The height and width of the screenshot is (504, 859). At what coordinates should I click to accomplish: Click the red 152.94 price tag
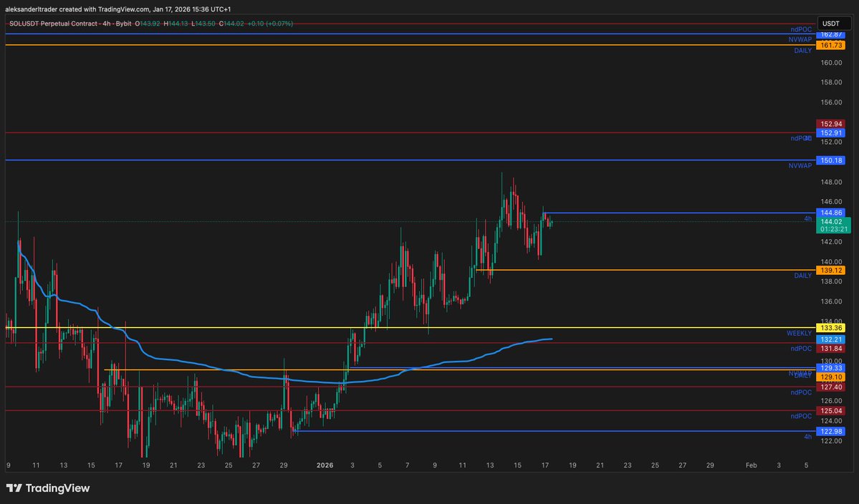coord(831,124)
